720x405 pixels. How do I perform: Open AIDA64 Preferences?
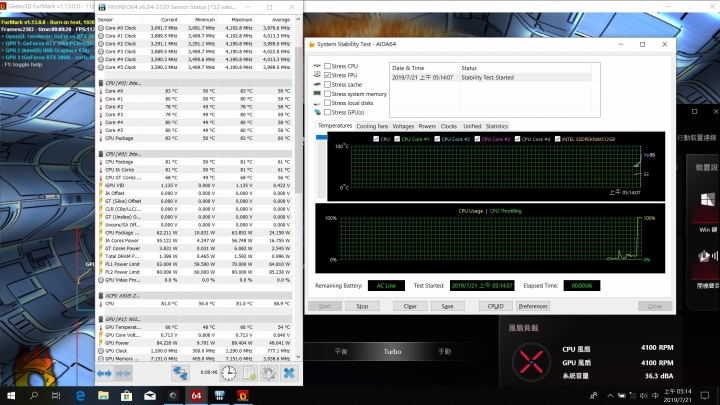(533, 306)
